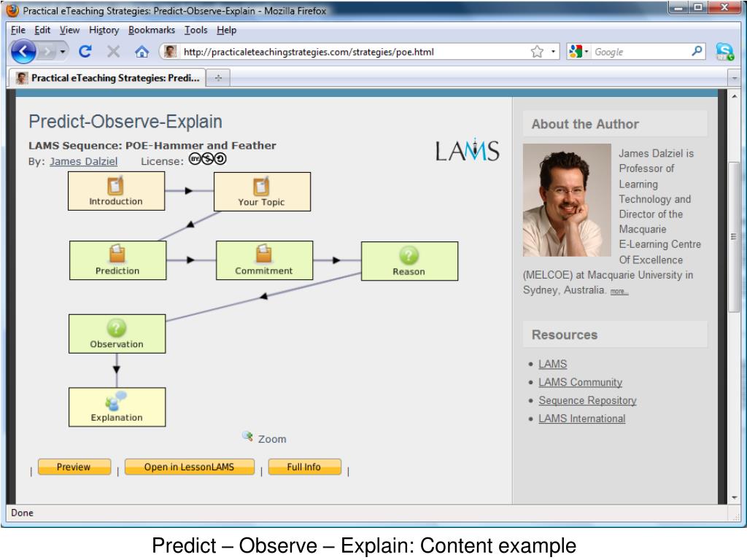Open the File menu
747x560 pixels.
[18, 30]
